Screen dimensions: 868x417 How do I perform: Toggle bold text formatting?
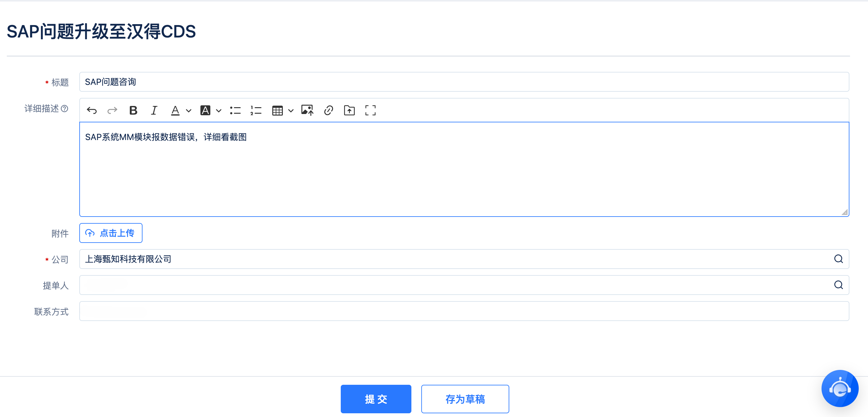[x=133, y=110]
